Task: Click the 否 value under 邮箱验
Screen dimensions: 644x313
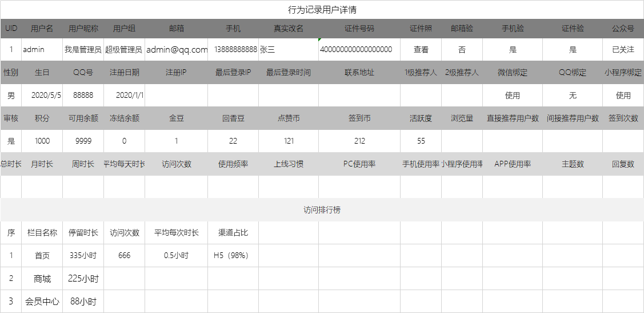Action: [x=462, y=50]
